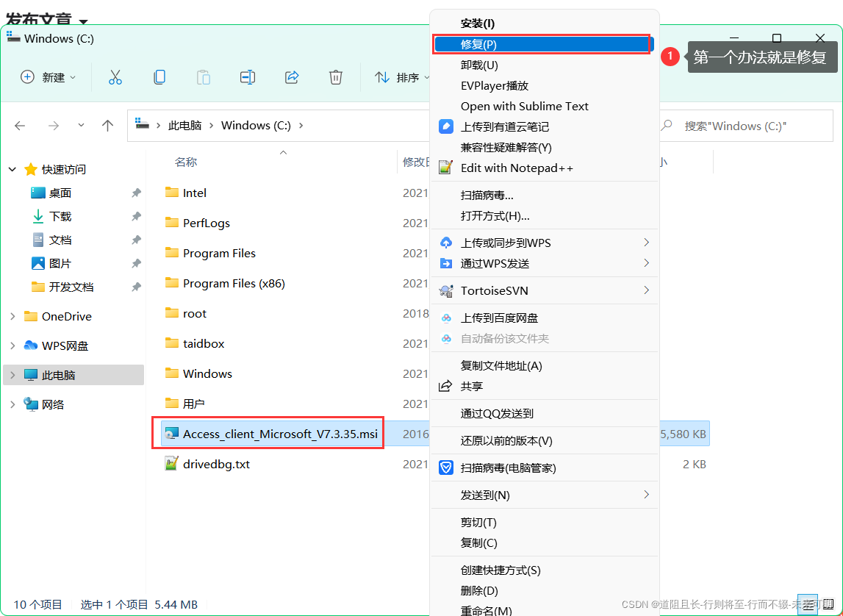
Task: Click the pin icon next to 下载
Action: pyautogui.click(x=137, y=217)
